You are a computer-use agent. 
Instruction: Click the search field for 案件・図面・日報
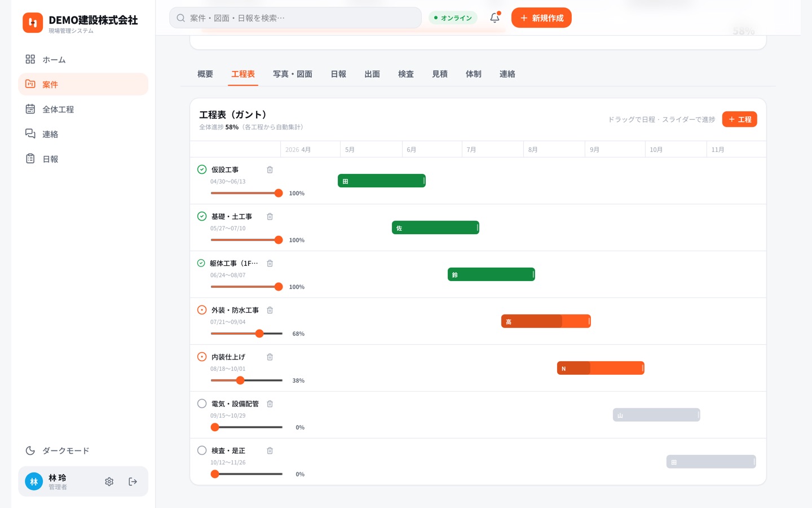pos(295,18)
